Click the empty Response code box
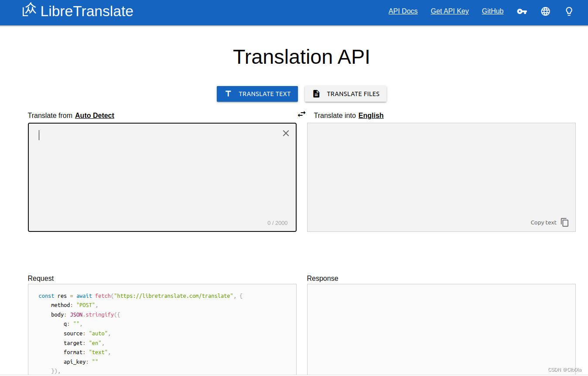588x376 pixels. point(441,329)
